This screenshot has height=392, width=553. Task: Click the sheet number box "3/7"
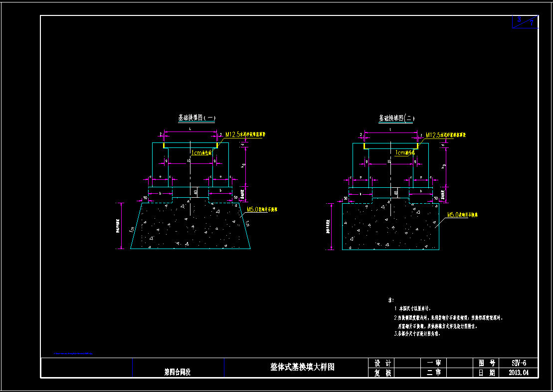point(525,22)
